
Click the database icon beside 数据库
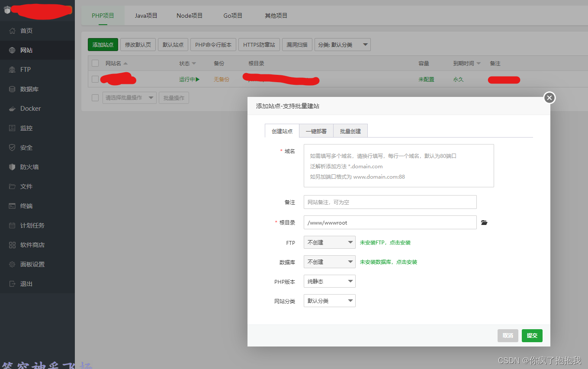click(12, 89)
